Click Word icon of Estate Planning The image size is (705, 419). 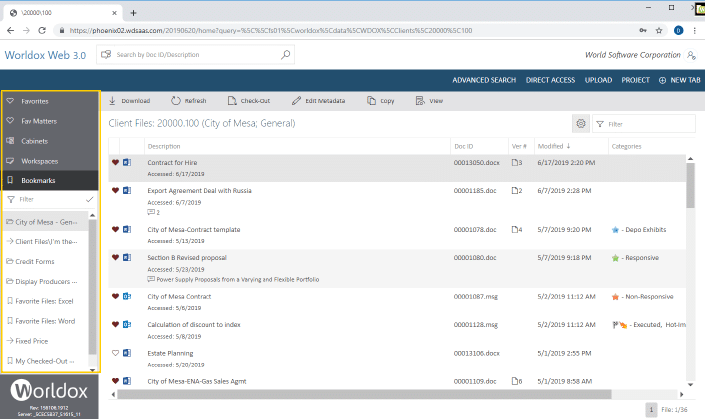[127, 353]
